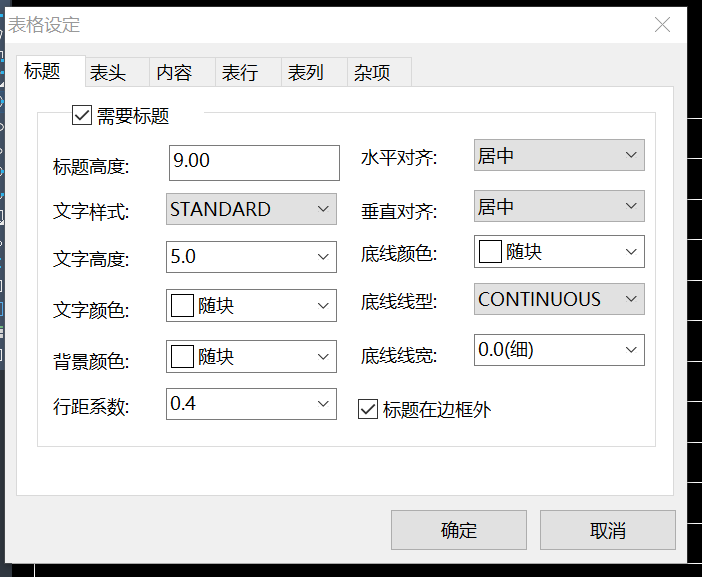Open the 水平对齐 dropdown

(x=559, y=155)
